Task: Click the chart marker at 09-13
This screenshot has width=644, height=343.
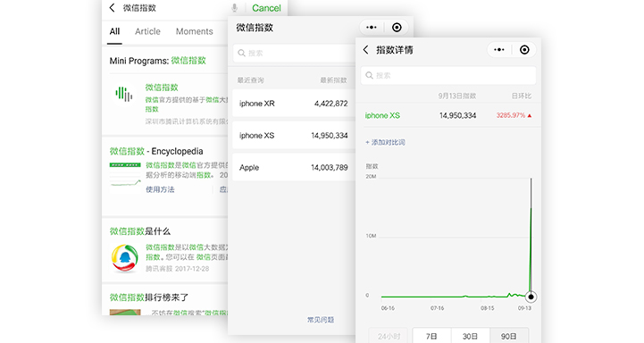Action: click(x=531, y=297)
